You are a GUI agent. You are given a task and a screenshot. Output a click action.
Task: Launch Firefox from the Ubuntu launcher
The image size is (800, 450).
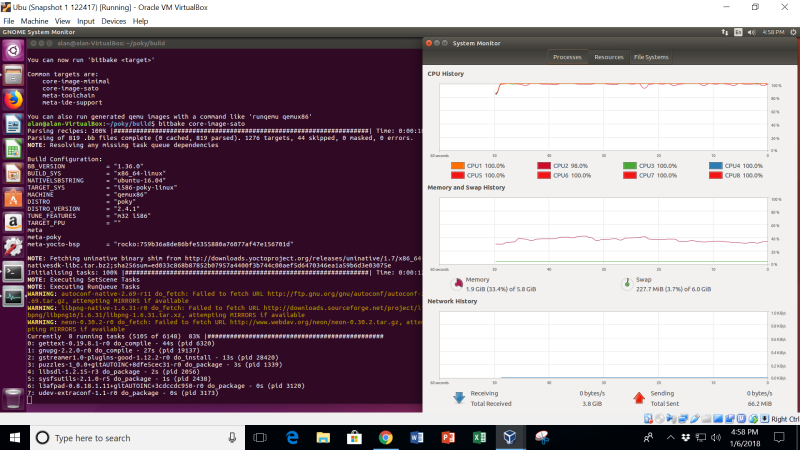pyautogui.click(x=13, y=99)
